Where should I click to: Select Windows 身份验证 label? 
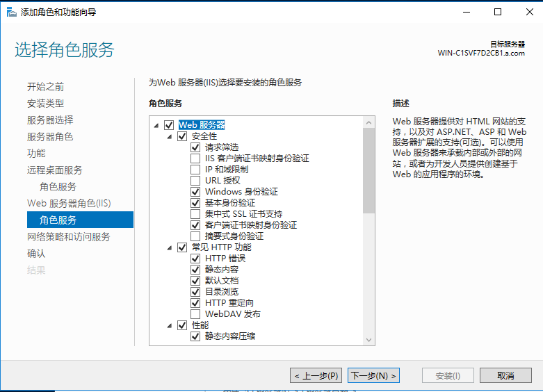pos(241,192)
